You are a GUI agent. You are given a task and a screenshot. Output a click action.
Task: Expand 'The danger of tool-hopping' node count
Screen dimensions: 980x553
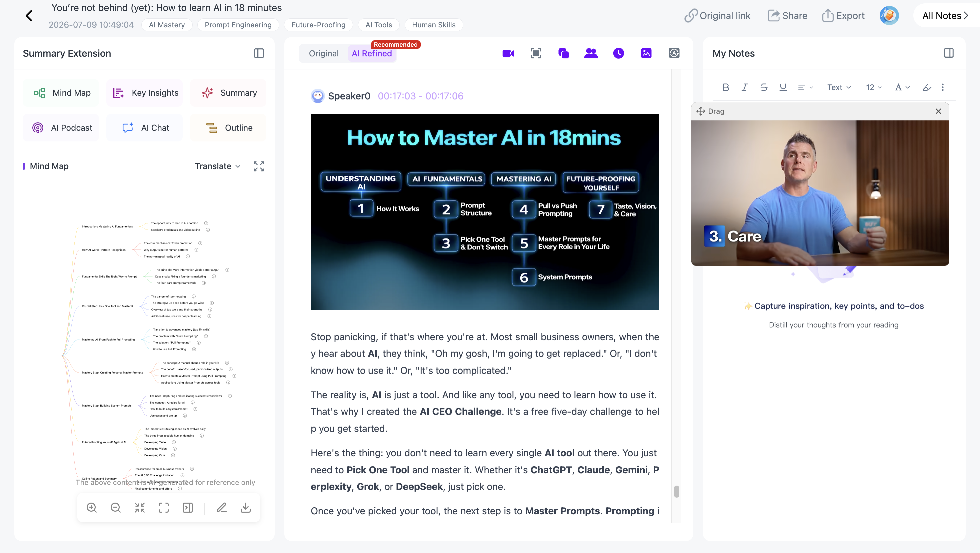193,297
